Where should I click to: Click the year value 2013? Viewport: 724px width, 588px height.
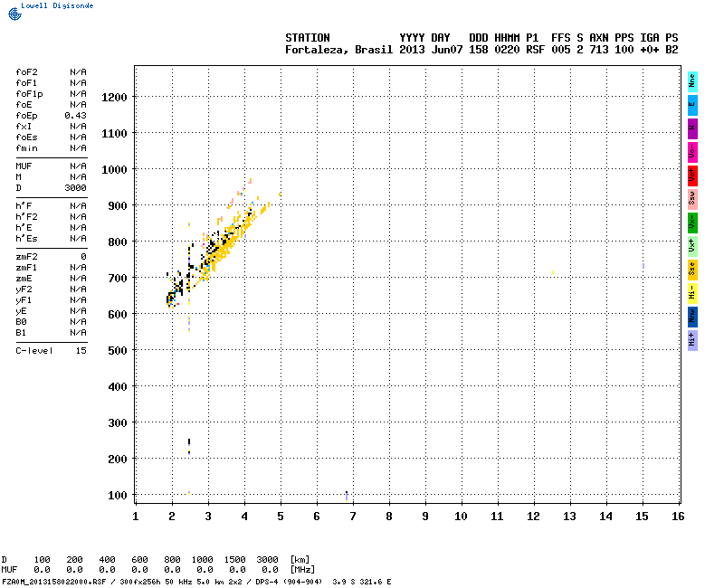coord(412,50)
